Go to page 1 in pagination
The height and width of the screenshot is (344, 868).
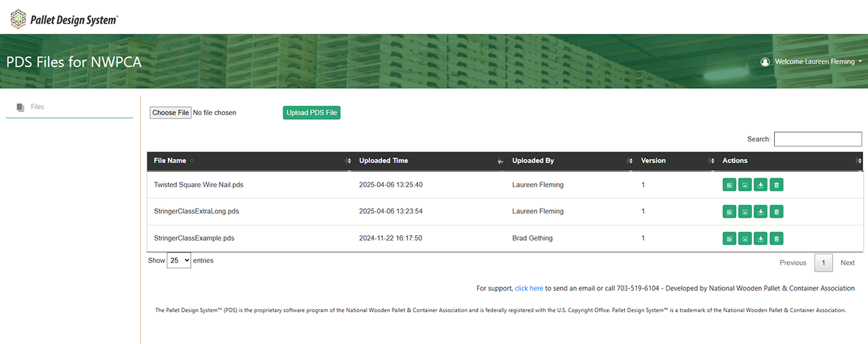[823, 263]
